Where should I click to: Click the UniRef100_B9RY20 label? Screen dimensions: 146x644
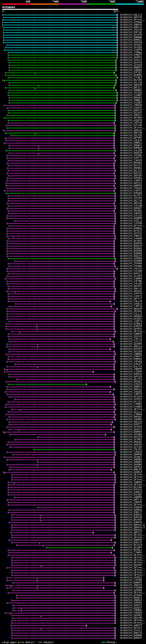tap(131, 27)
